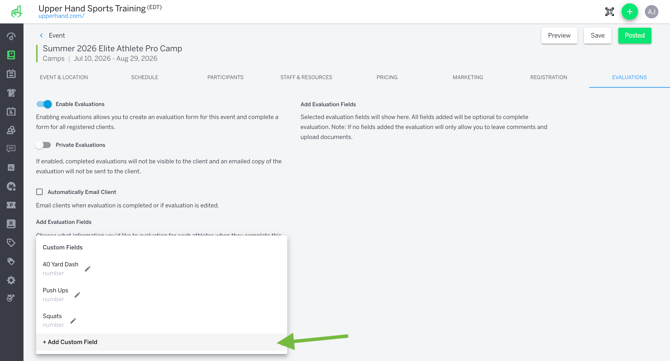Toggle the Enable Evaluations switch

tap(44, 104)
